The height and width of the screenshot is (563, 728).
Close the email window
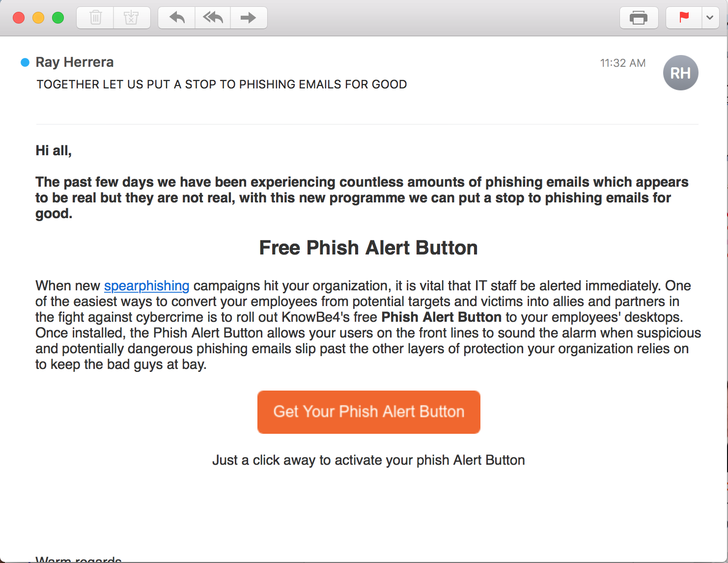point(19,18)
